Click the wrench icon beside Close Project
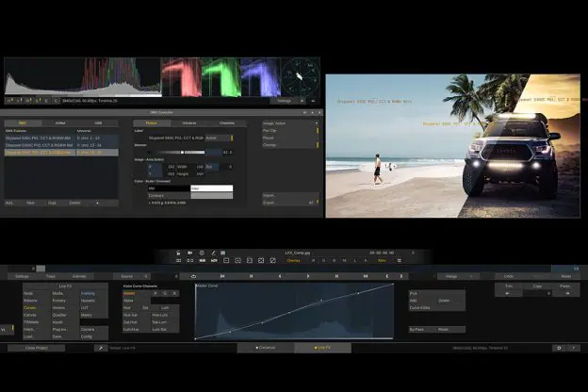This screenshot has width=588, height=392. coord(101,348)
